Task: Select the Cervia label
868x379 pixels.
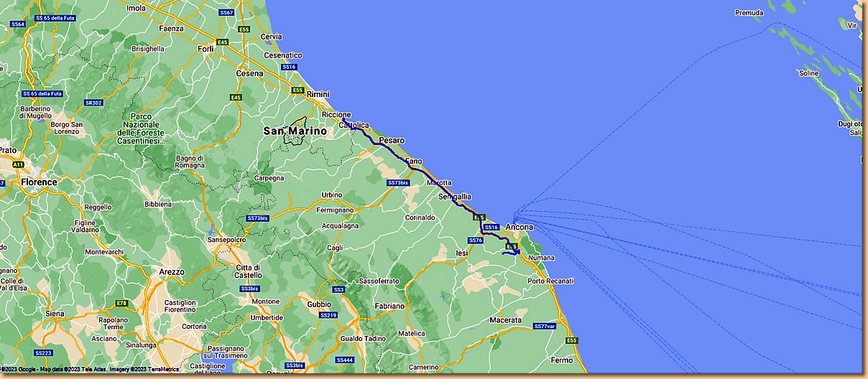Action: click(x=271, y=36)
